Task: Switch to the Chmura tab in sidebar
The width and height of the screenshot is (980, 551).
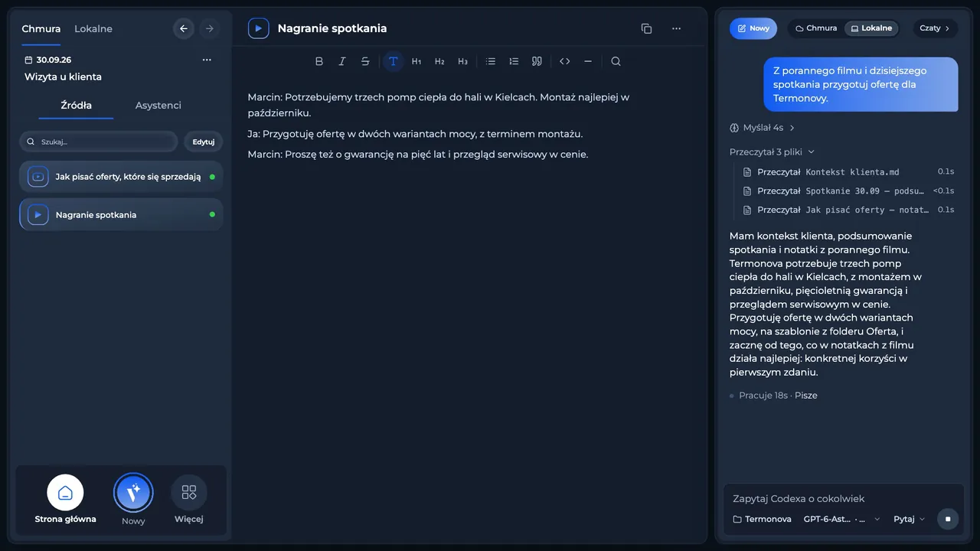Action: coord(41,29)
